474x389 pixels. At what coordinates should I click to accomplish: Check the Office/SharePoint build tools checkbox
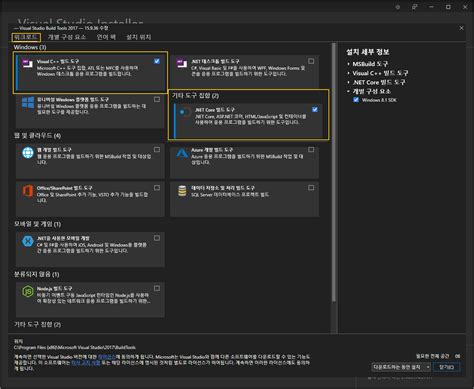(x=157, y=188)
